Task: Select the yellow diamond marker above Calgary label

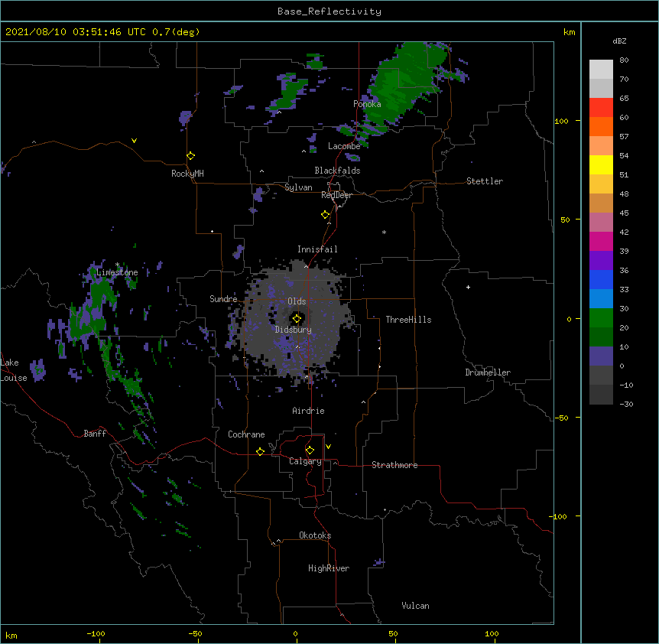Action: (x=310, y=450)
